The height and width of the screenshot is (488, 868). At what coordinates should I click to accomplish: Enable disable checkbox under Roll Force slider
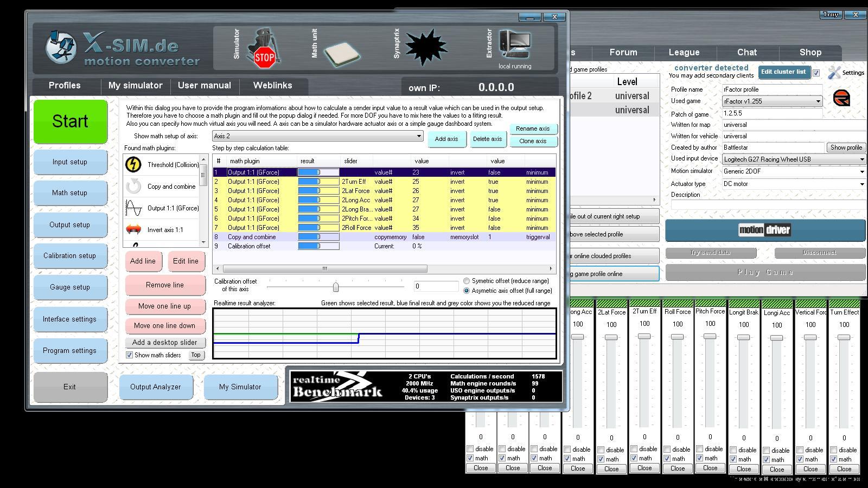coord(667,450)
